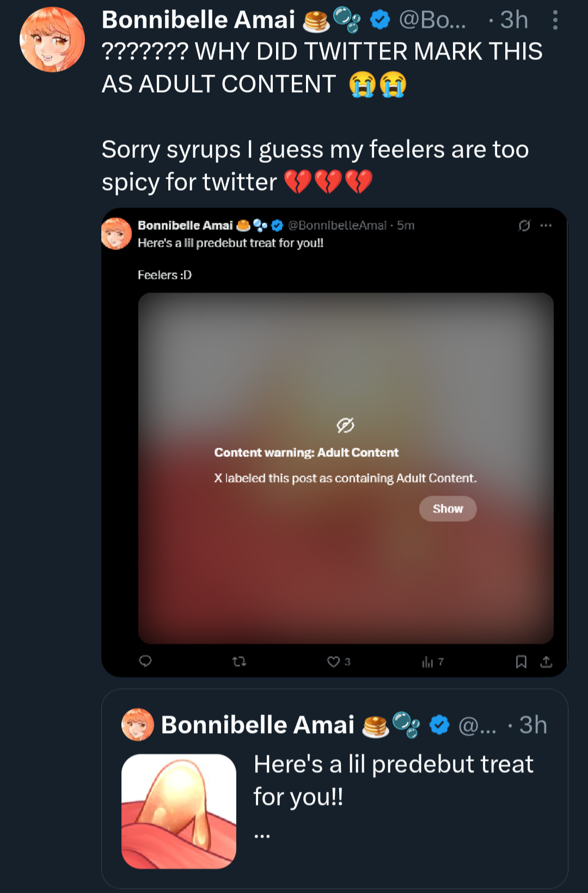Image resolution: width=588 pixels, height=893 pixels.
Task: Click the quoted tweet's small profile avatar
Action: pos(138,725)
